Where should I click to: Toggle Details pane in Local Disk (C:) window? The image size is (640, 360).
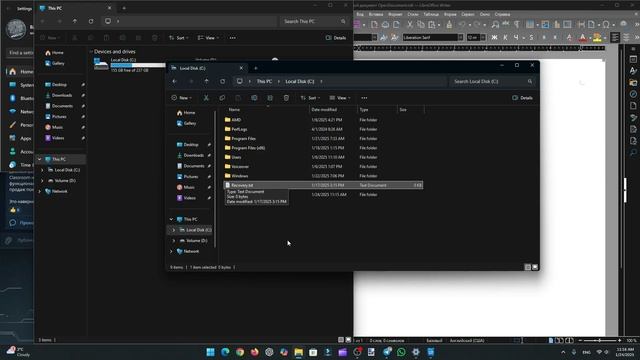tap(522, 98)
